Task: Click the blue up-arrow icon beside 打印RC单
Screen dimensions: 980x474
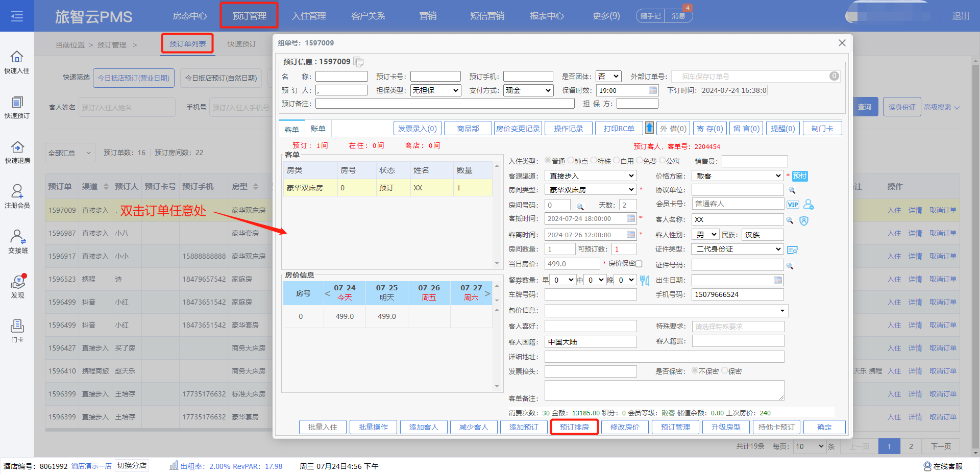Action: [x=649, y=128]
